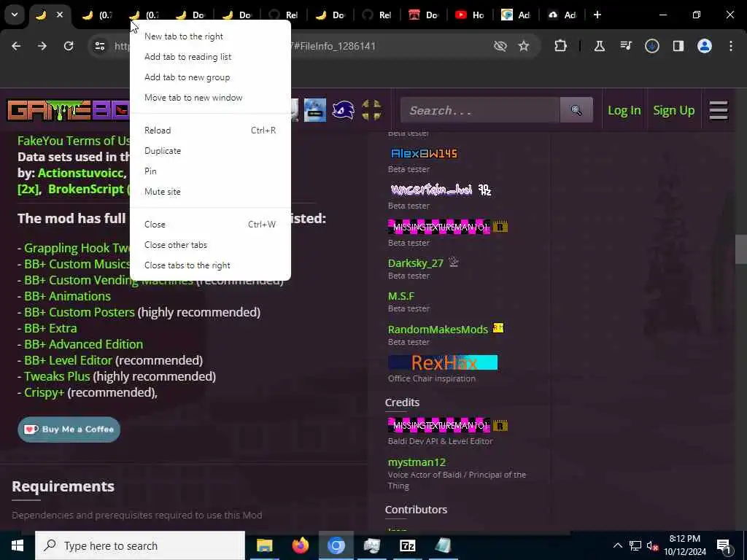Screen dimensions: 747x560
Task: Select Pin in the tab context menu
Action: pyautogui.click(x=210, y=171)
